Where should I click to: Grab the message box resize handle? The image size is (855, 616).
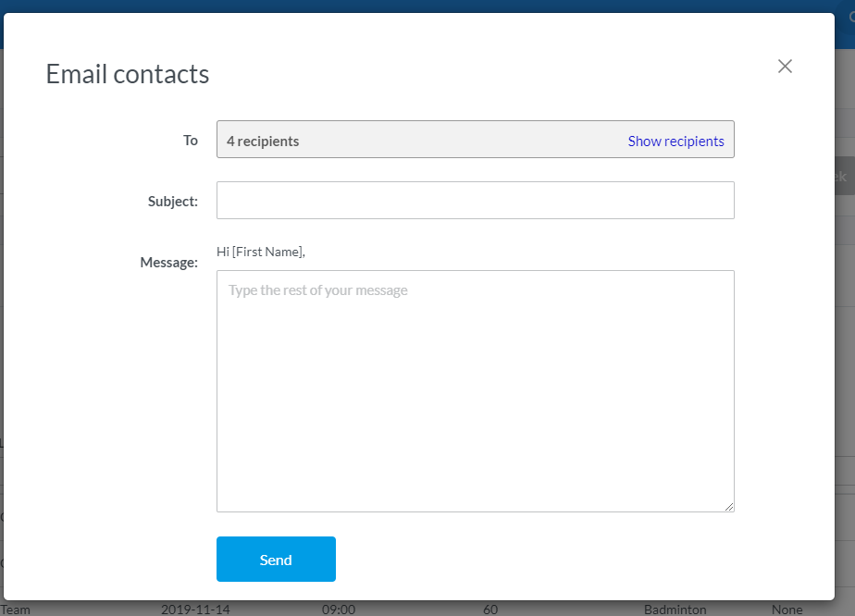click(x=729, y=506)
